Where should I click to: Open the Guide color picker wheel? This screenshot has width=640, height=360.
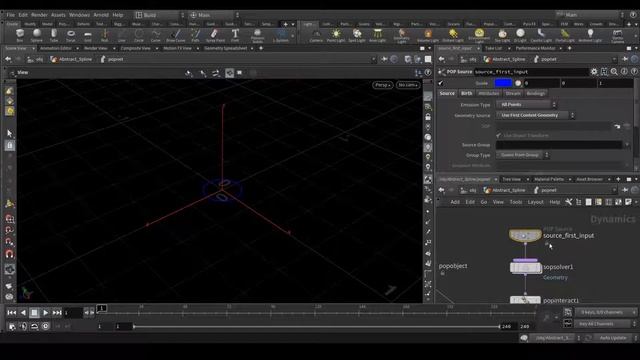[518, 83]
